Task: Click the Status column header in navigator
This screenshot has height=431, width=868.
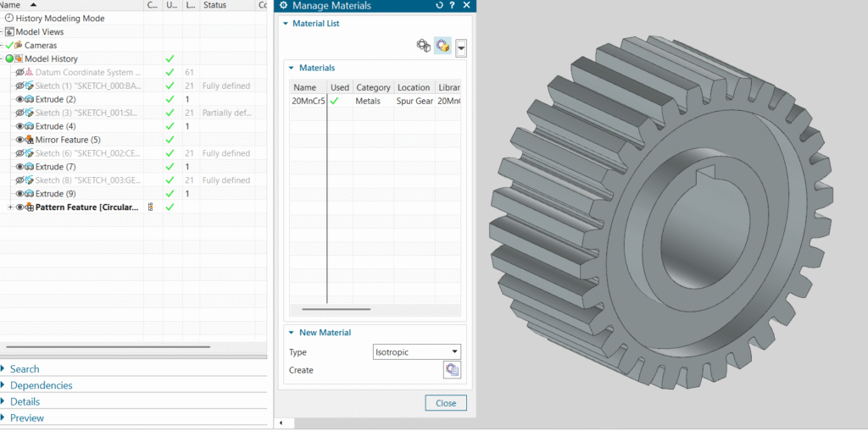Action: click(214, 5)
